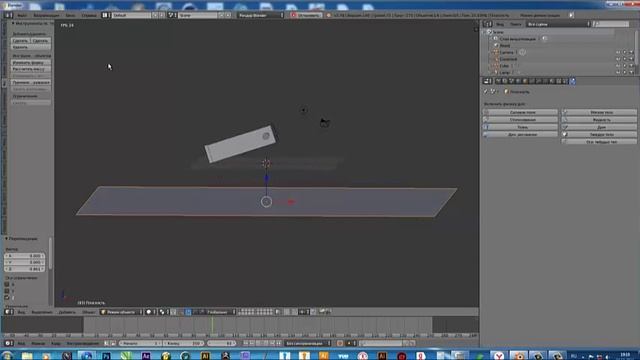This screenshot has width=640, height=360.
Task: Select the translate manipulator arrow icon
Action: [x=188, y=311]
